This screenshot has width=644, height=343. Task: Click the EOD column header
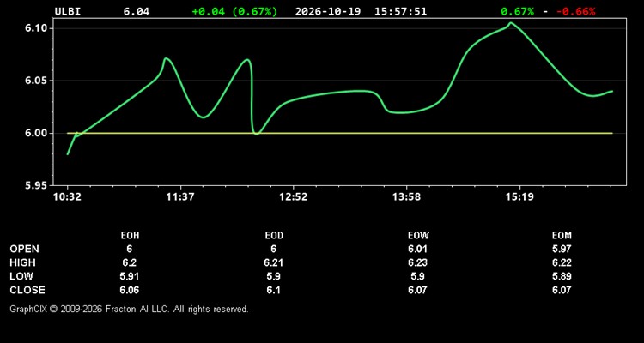click(x=274, y=236)
